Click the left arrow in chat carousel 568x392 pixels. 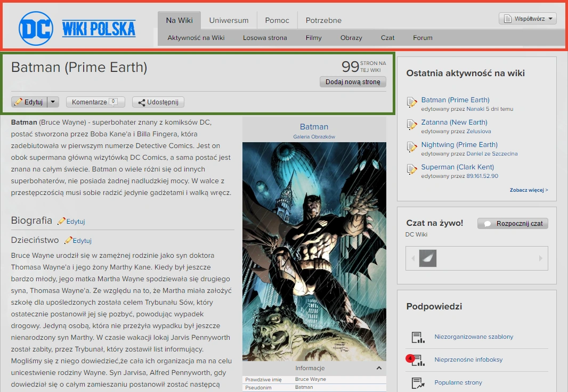[x=412, y=258]
